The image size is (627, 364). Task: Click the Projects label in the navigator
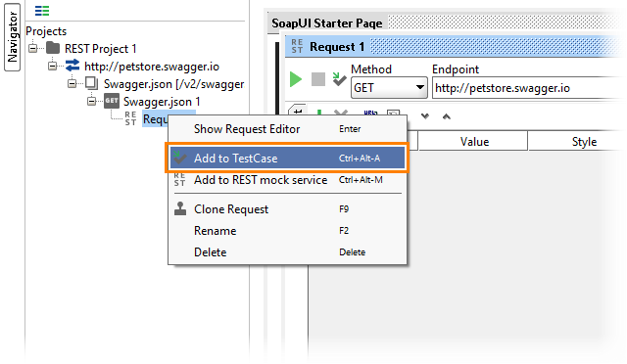coord(46,31)
